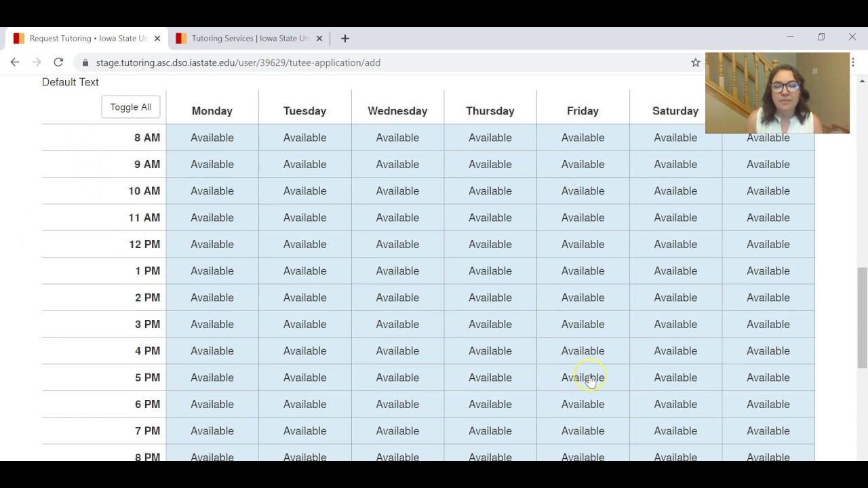Viewport: 868px width, 488px height.
Task: Click the padlock site info icon
Action: (x=85, y=63)
